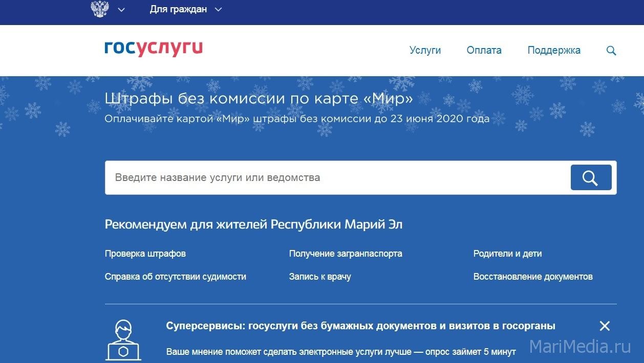644x363 pixels.
Task: Open the Поддержка menu item
Action: (554, 50)
